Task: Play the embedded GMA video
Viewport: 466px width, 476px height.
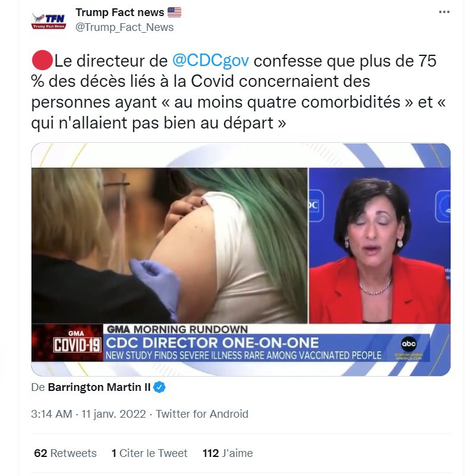Action: [241, 259]
